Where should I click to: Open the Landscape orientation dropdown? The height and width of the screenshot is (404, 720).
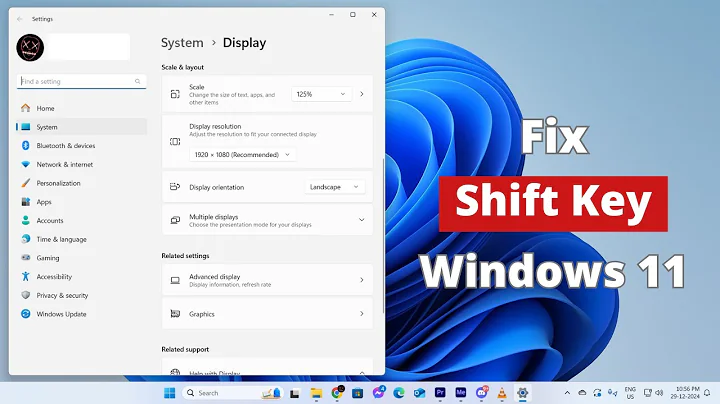coord(335,187)
